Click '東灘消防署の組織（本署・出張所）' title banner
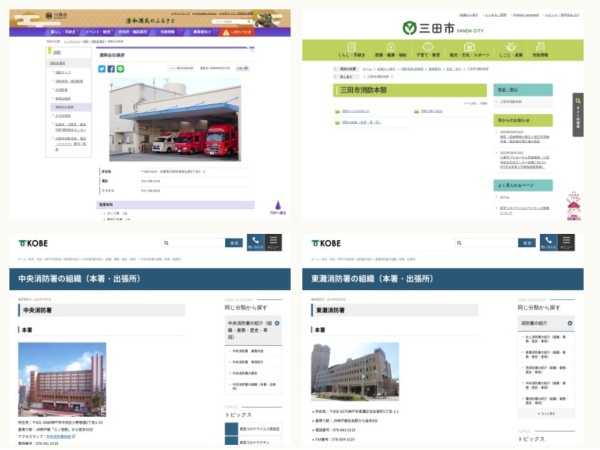Image resolution: width=600 pixels, height=450 pixels. click(x=443, y=279)
